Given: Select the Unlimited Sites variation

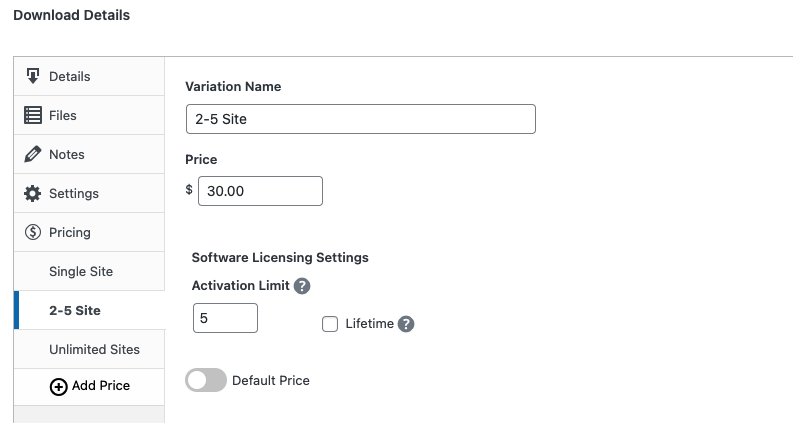Looking at the screenshot, I should pos(94,349).
